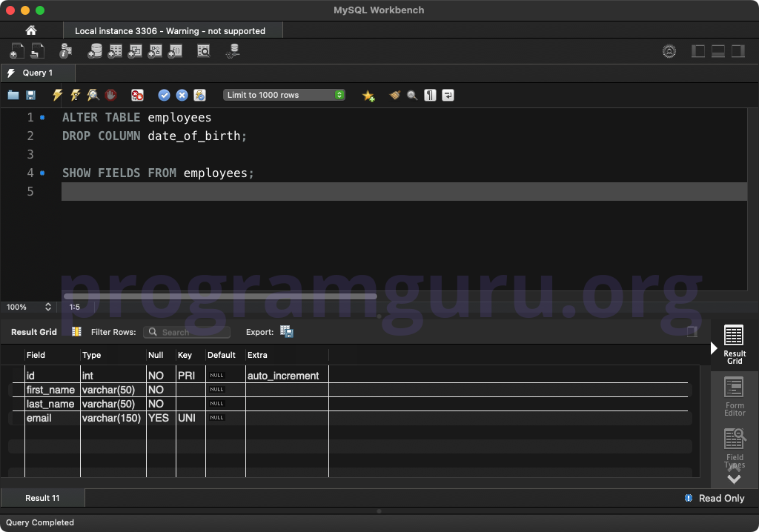The image size is (759, 532).
Task: Click the Default column header
Action: point(225,355)
